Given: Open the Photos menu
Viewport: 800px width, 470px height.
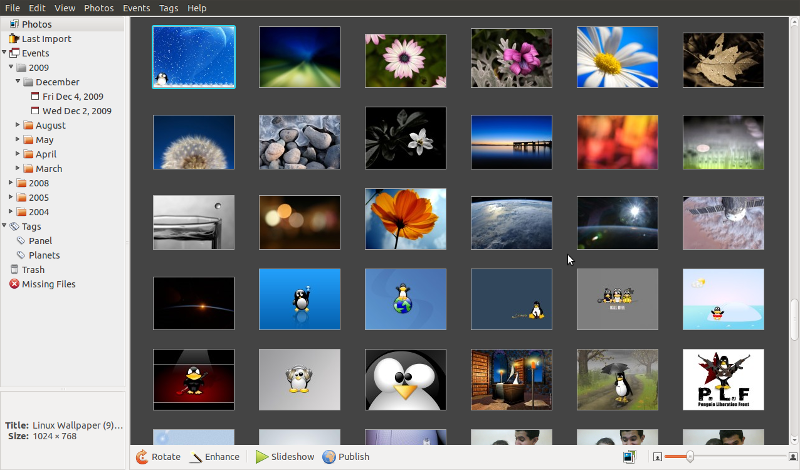Looking at the screenshot, I should click(99, 8).
